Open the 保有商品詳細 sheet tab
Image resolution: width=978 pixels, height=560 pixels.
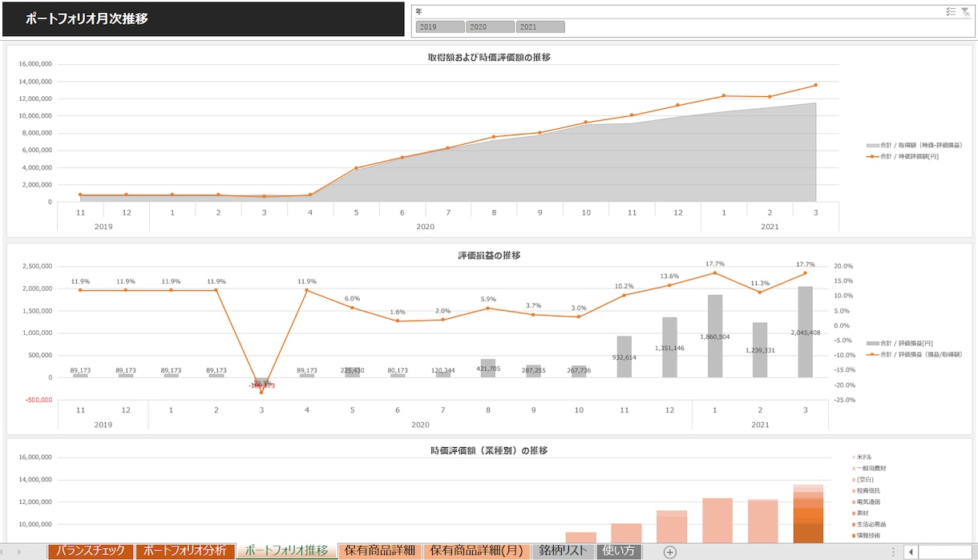(380, 551)
